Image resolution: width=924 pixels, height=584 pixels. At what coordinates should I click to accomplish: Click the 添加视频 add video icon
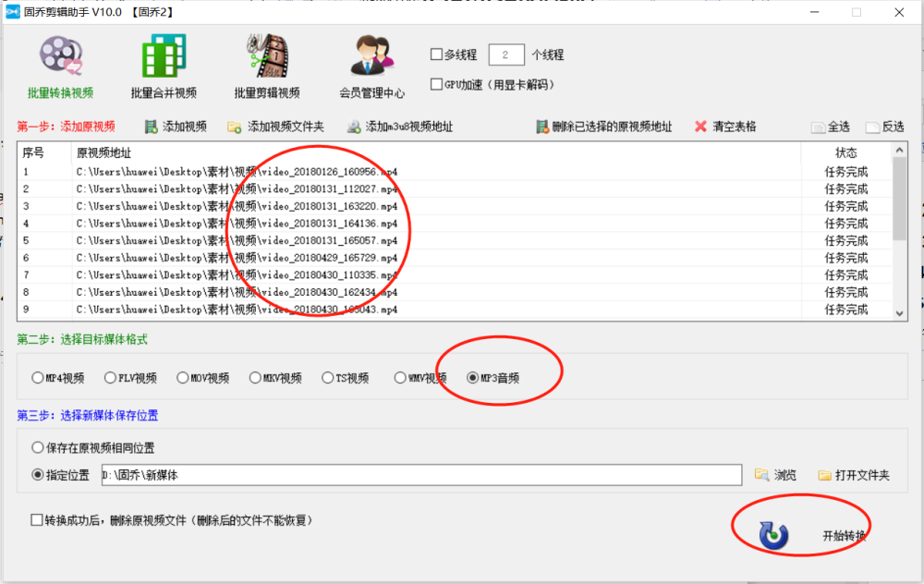click(x=151, y=127)
